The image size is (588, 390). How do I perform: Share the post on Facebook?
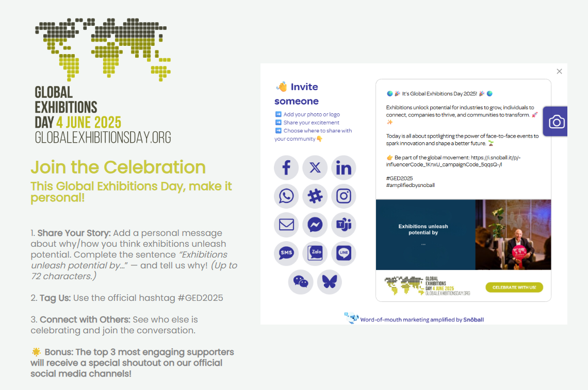coord(286,168)
